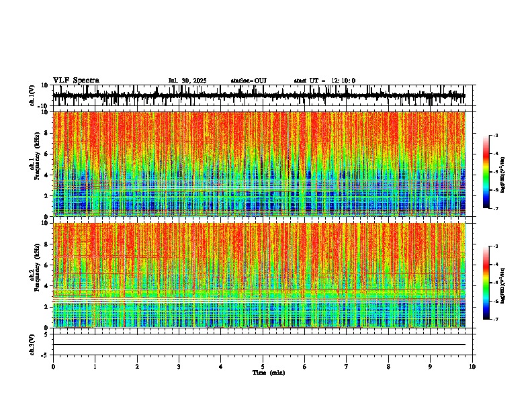Click inside the ch.2 frequency spectrogram
Image resolution: width=532 pixels, height=411 pixels.
click(259, 275)
